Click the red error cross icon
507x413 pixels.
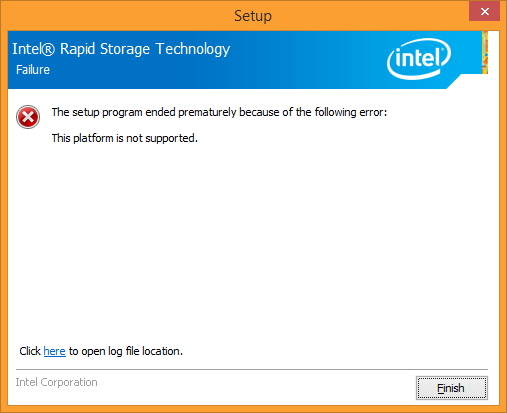pos(28,117)
